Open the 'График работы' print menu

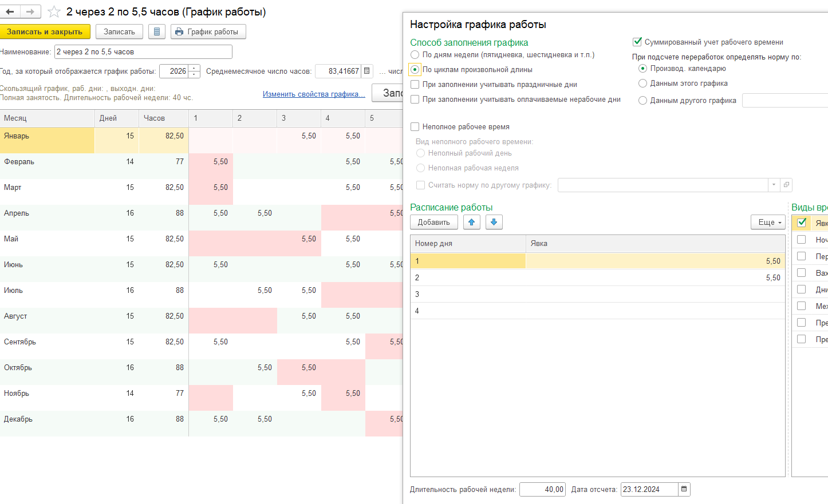coord(208,31)
